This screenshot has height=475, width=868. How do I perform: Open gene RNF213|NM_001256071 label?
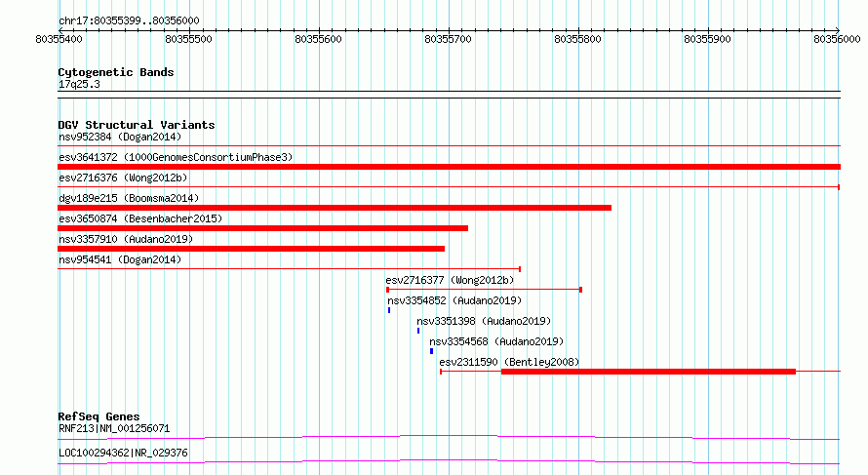(x=114, y=428)
